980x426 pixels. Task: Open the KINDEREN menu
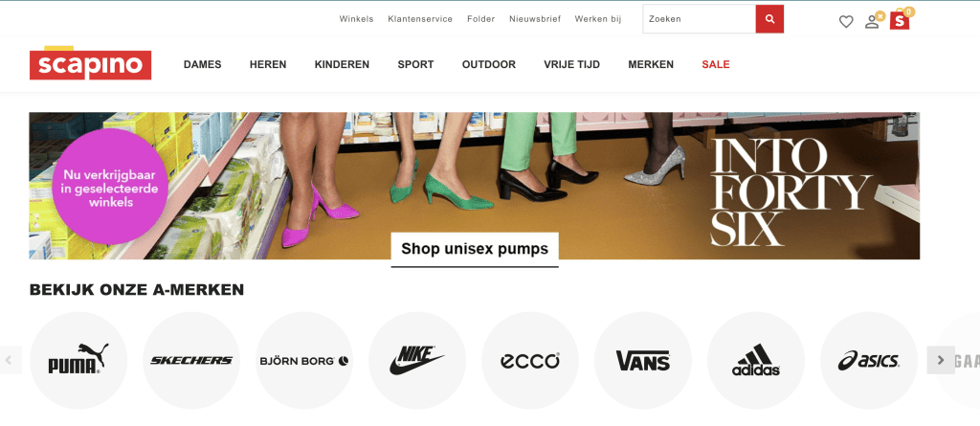(342, 64)
